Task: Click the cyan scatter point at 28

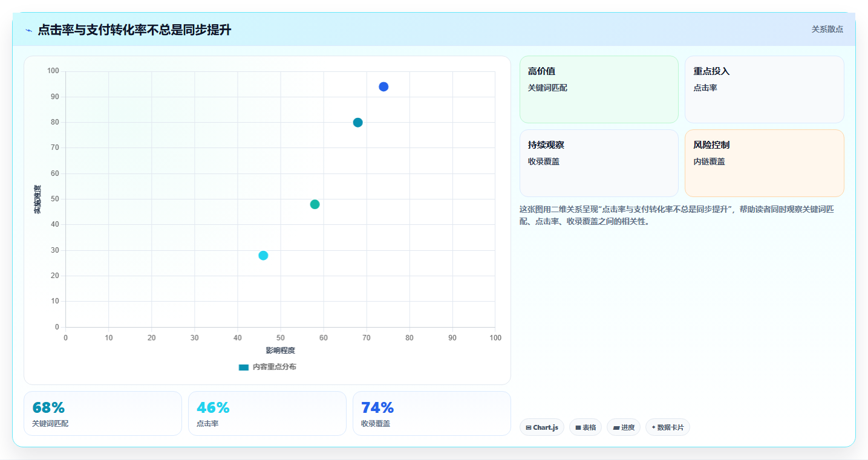Action: [263, 255]
